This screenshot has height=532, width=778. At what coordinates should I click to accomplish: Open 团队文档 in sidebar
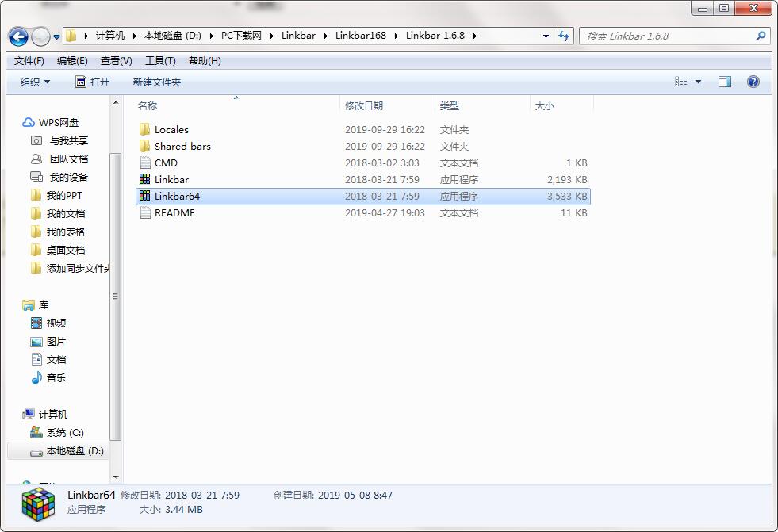[x=59, y=159]
